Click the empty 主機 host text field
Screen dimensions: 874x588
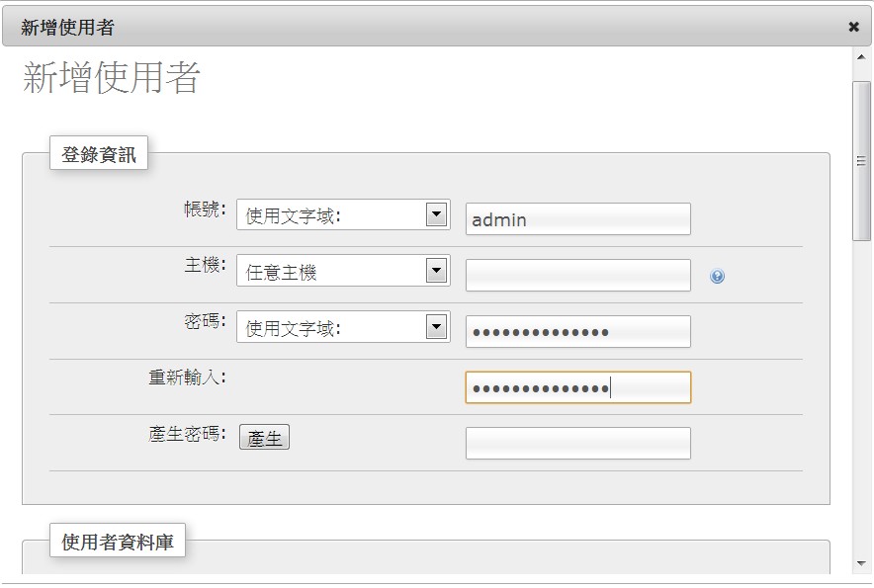click(x=577, y=276)
